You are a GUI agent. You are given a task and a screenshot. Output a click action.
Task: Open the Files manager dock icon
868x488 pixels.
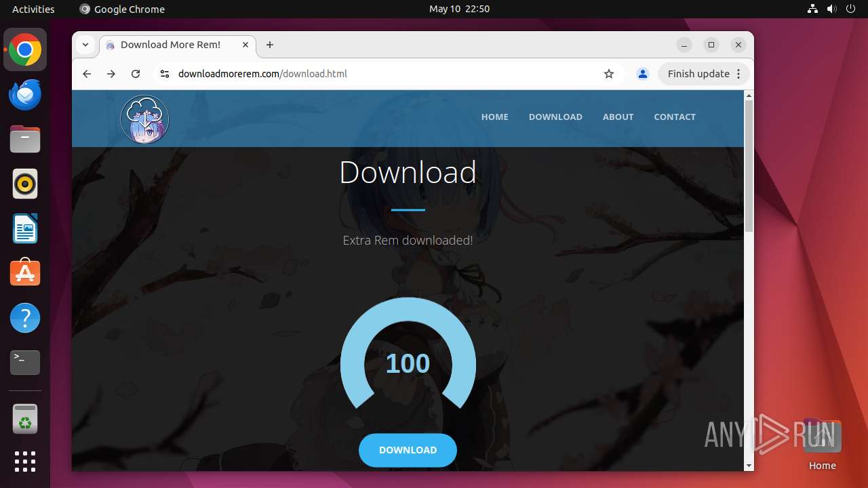point(25,140)
